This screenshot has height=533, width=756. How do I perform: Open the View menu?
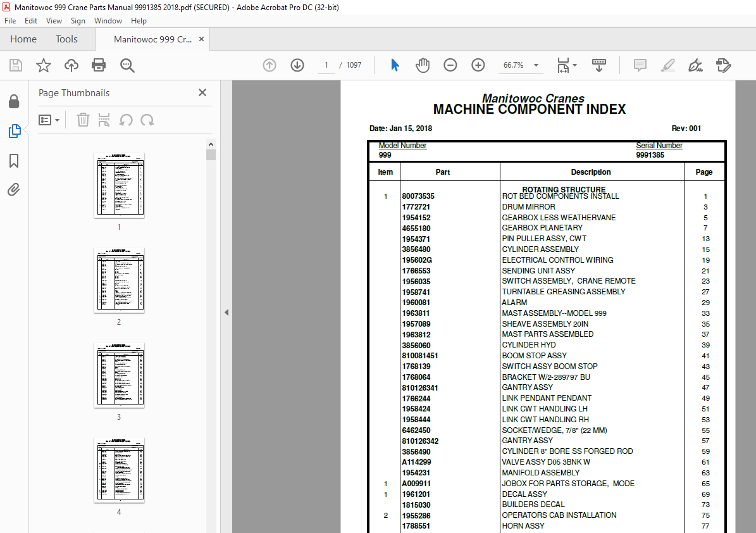(54, 21)
